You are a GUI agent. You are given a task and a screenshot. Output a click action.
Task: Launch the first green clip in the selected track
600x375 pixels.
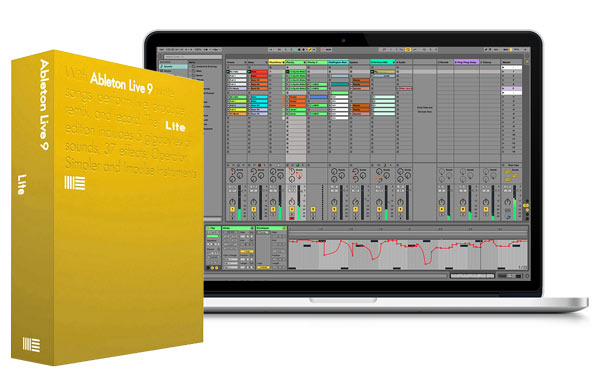pyautogui.click(x=296, y=72)
